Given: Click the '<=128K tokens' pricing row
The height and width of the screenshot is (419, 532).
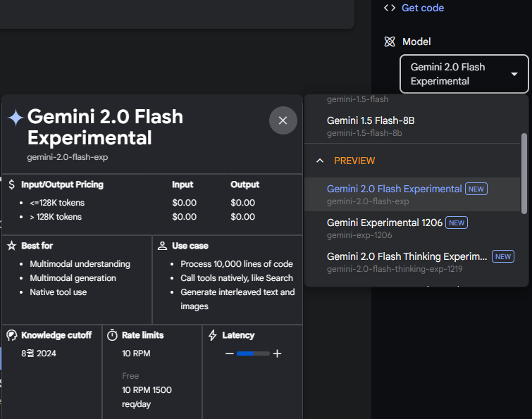Looking at the screenshot, I should (x=57, y=203).
